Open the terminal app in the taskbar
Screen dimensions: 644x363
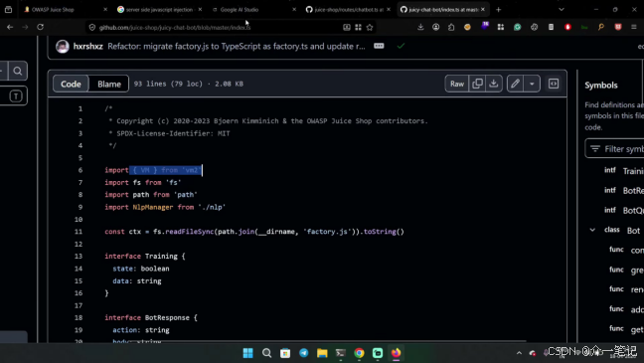[341, 353]
